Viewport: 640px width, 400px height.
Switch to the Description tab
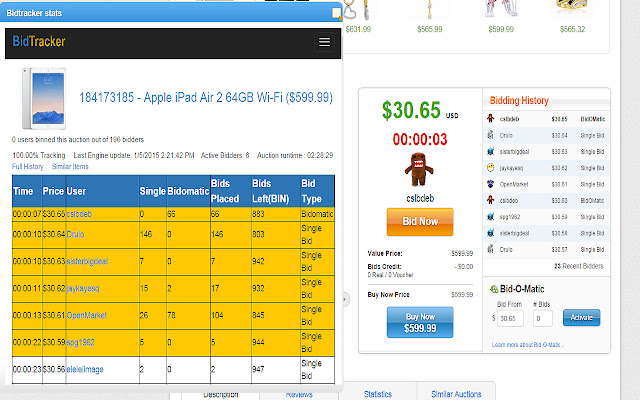pos(220,395)
